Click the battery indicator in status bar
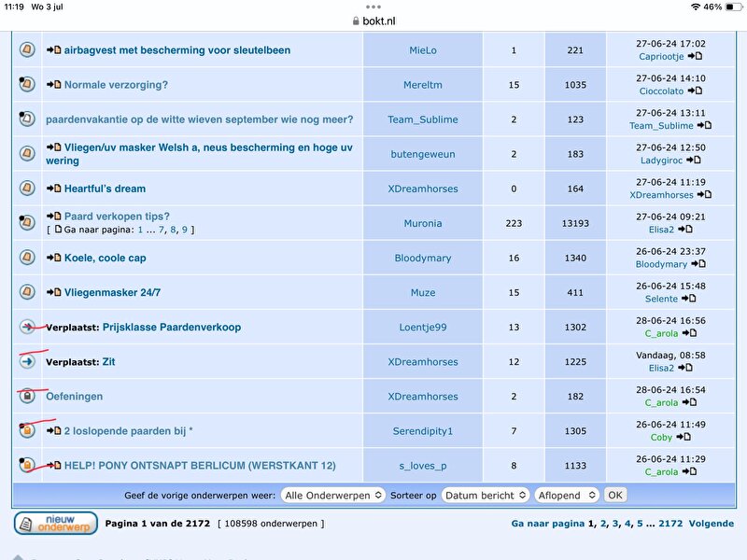This screenshot has height=560, width=747. pos(734,7)
